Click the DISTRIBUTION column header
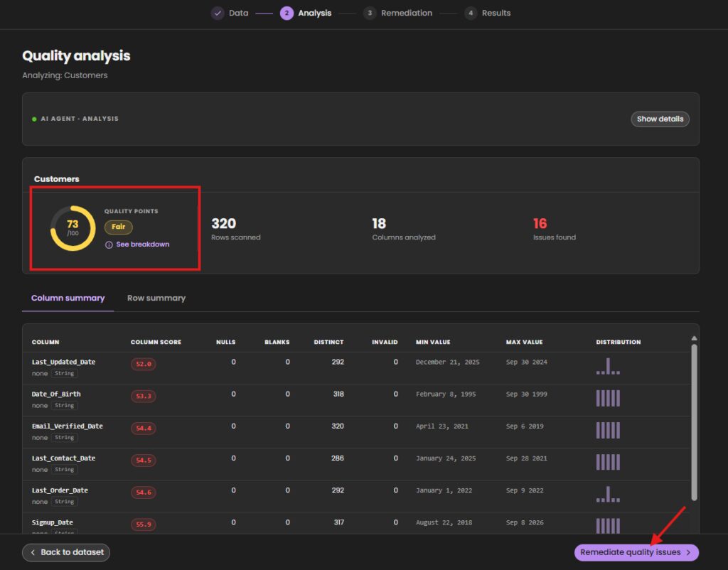The height and width of the screenshot is (570, 728). click(x=618, y=342)
